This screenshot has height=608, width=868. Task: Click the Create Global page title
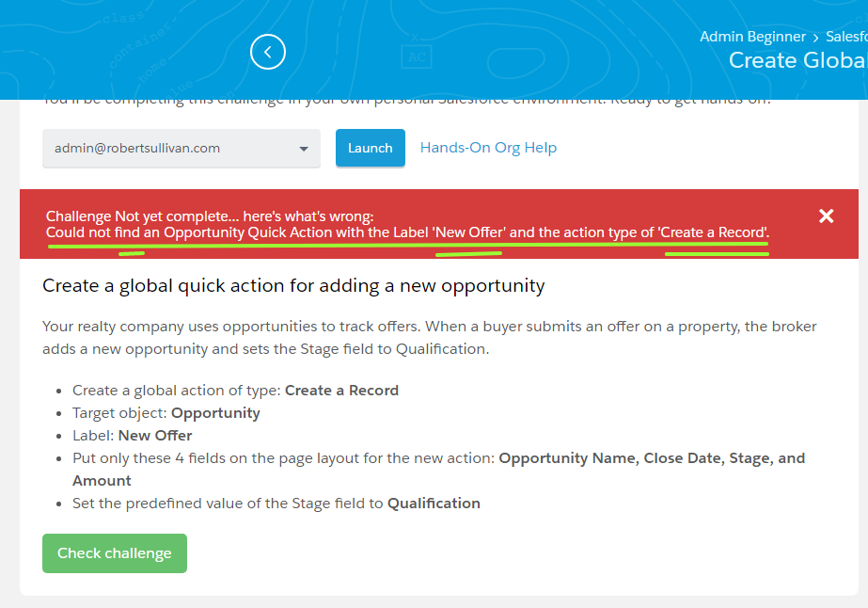(x=797, y=60)
